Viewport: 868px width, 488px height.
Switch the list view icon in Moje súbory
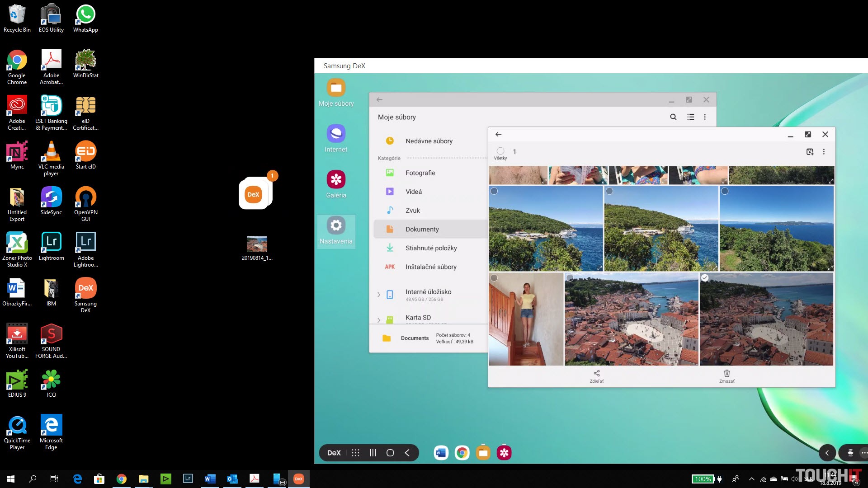click(x=690, y=117)
